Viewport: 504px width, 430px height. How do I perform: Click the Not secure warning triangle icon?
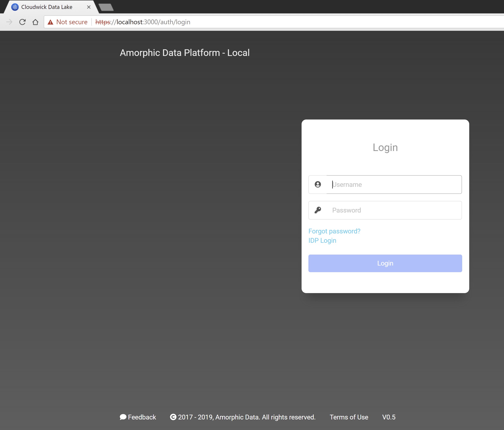(50, 22)
